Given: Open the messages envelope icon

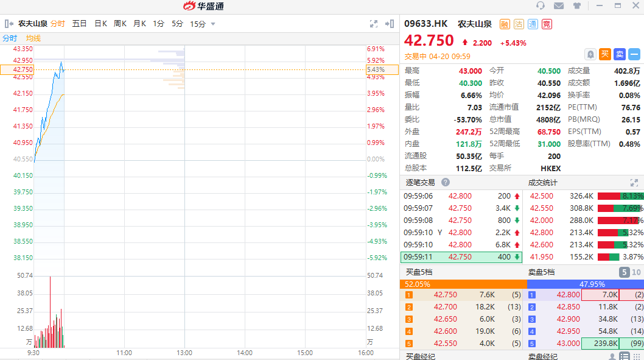Looking at the screenshot, I should (559, 5).
